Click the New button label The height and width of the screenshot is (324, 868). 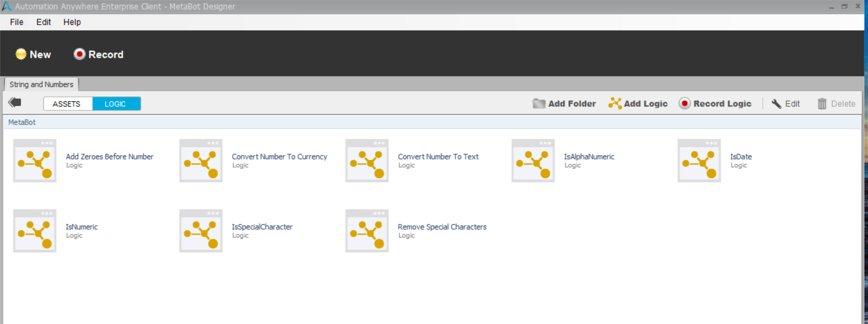[x=40, y=54]
